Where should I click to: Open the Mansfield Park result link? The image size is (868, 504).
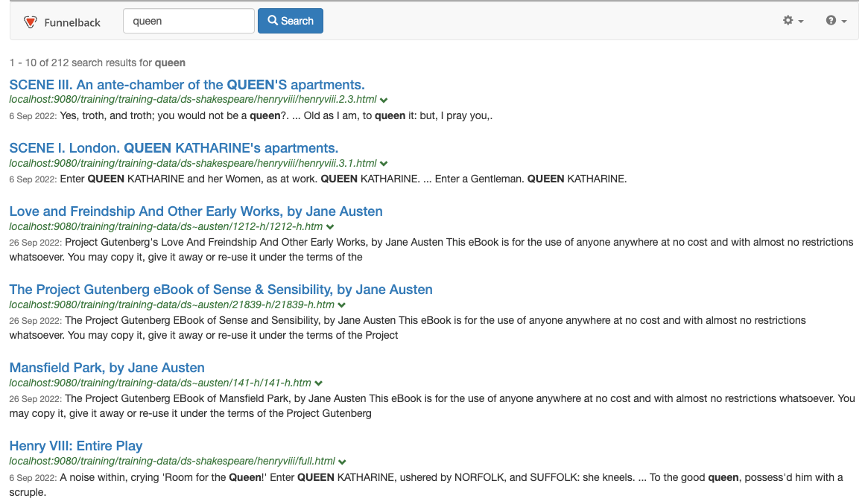click(x=107, y=368)
